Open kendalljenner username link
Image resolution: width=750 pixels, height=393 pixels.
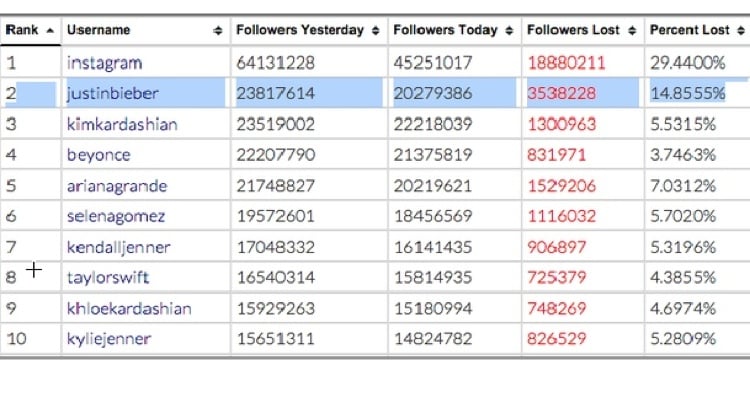click(119, 248)
